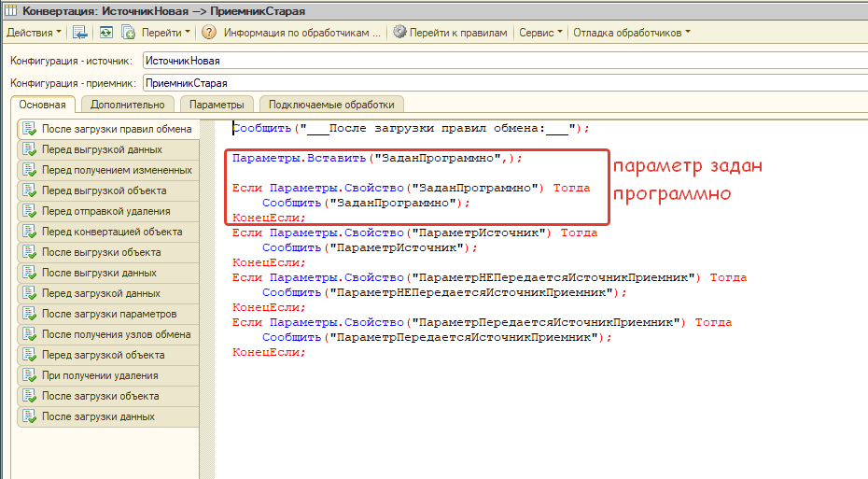Select handler После получения узлов обмена
The height and width of the screenshot is (479, 868).
[x=108, y=334]
